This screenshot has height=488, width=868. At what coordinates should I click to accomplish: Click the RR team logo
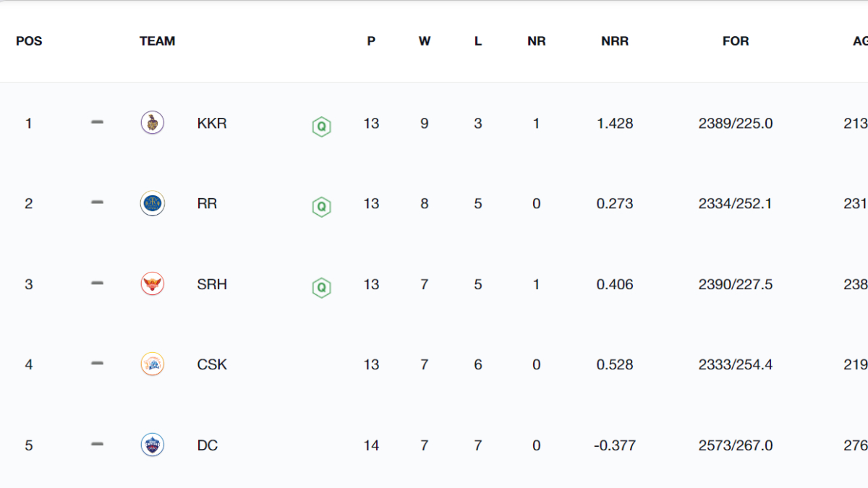(x=152, y=204)
